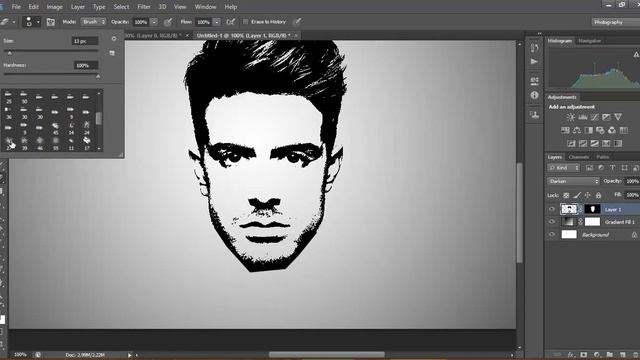Toggle the Brush panel icon
The height and width of the screenshot is (360, 640).
[51, 22]
